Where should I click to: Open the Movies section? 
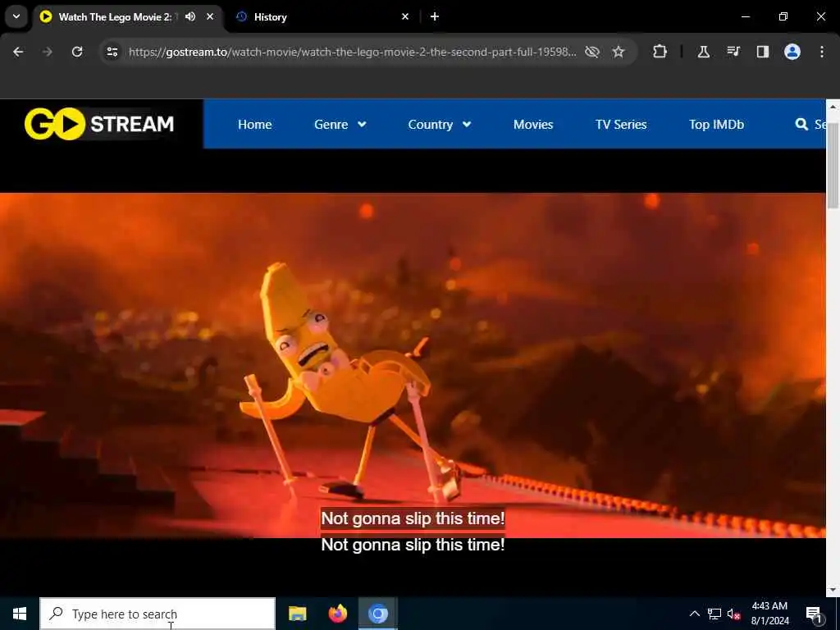[x=533, y=125]
